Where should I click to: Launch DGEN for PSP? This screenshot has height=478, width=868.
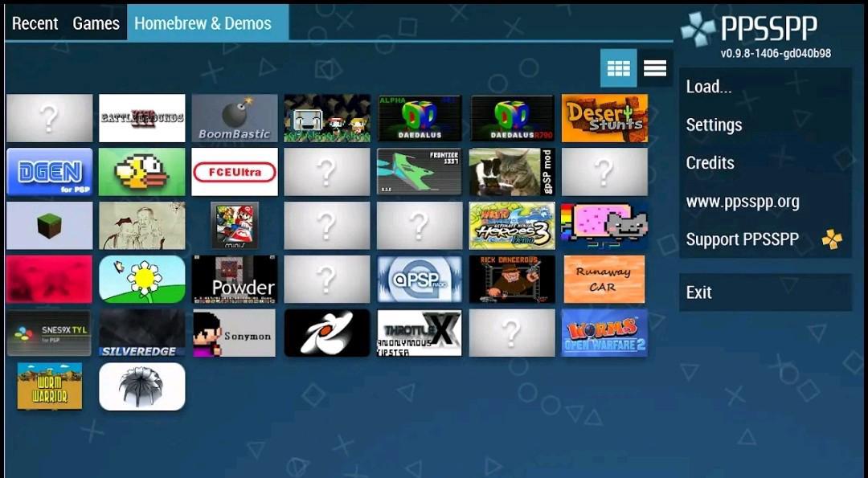point(49,172)
